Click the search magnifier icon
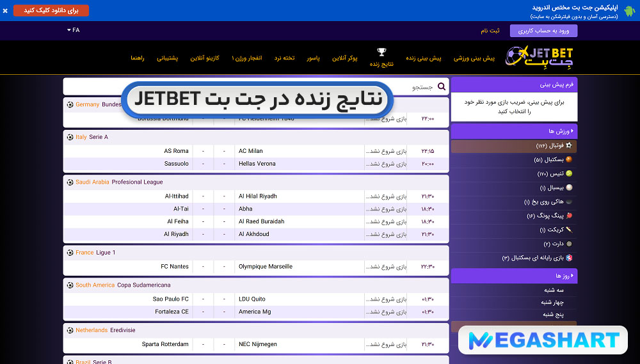This screenshot has width=640, height=364. coord(442,86)
